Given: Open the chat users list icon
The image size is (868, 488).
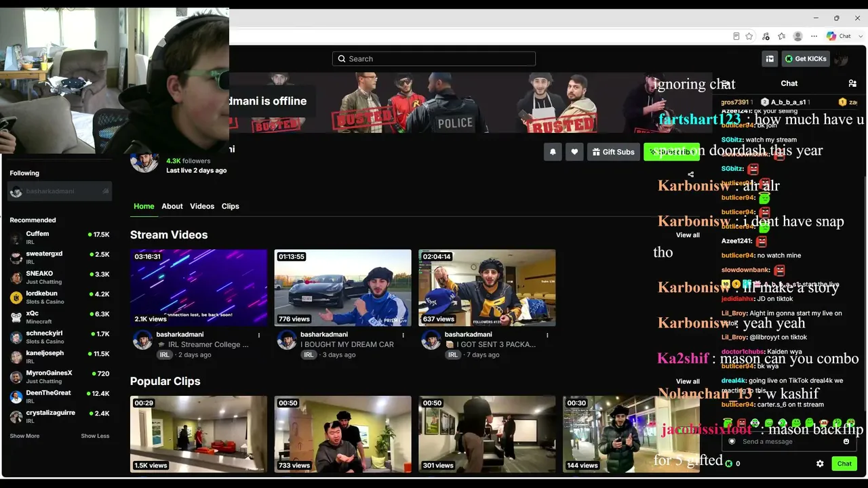Looking at the screenshot, I should pyautogui.click(x=852, y=83).
